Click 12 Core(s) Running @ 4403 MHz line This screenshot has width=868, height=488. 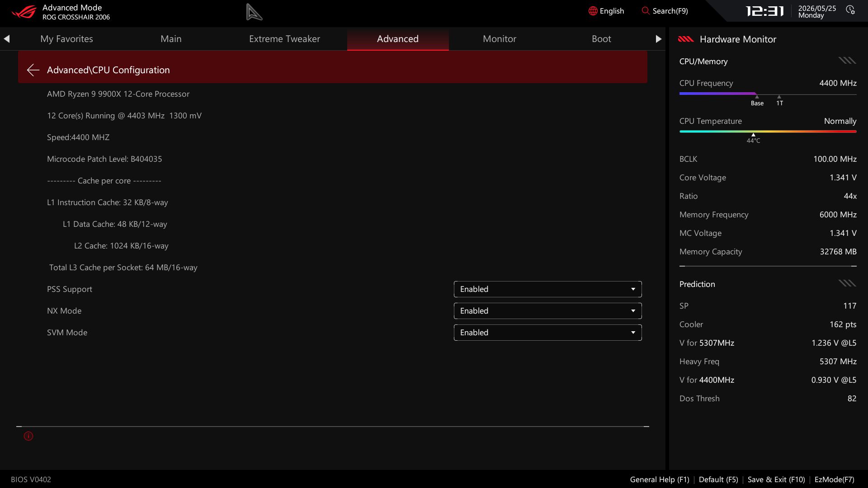124,116
